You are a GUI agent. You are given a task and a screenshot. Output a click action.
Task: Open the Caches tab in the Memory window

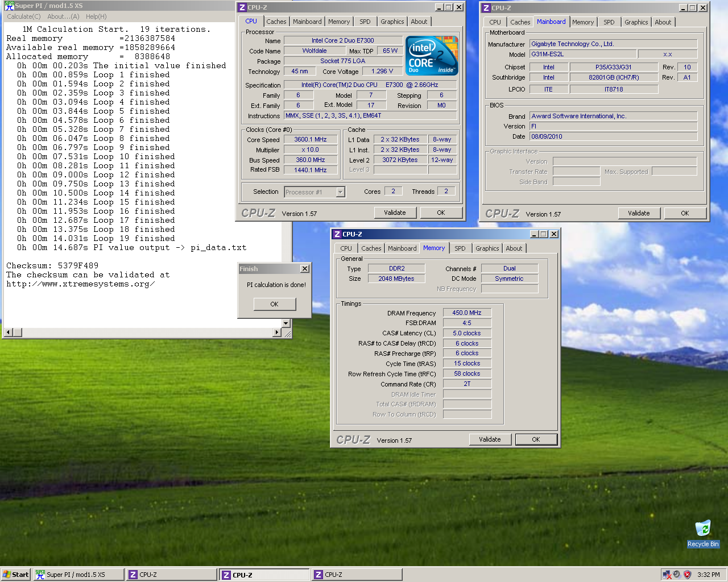371,248
